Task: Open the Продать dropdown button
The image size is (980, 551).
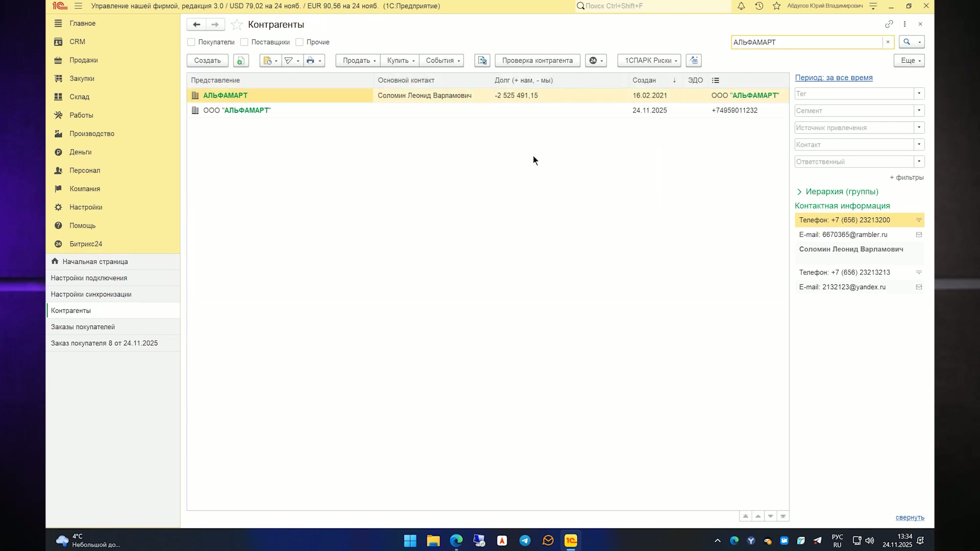Action: point(358,61)
